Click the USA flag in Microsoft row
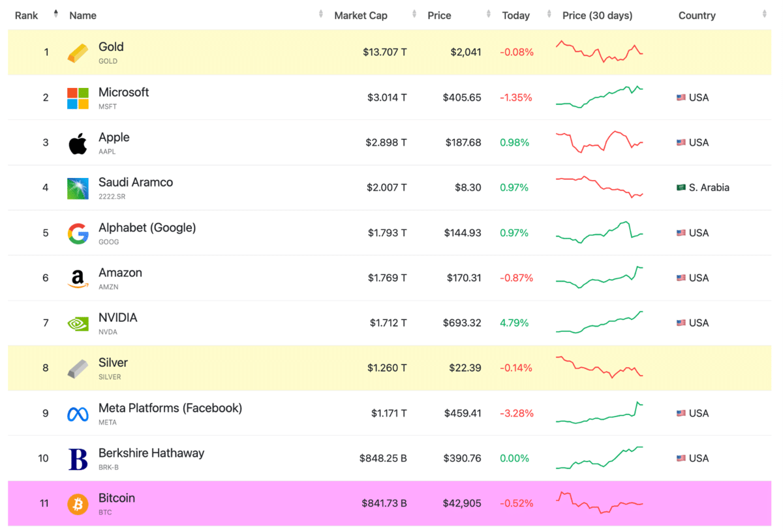Image resolution: width=783 pixels, height=532 pixels. click(681, 98)
